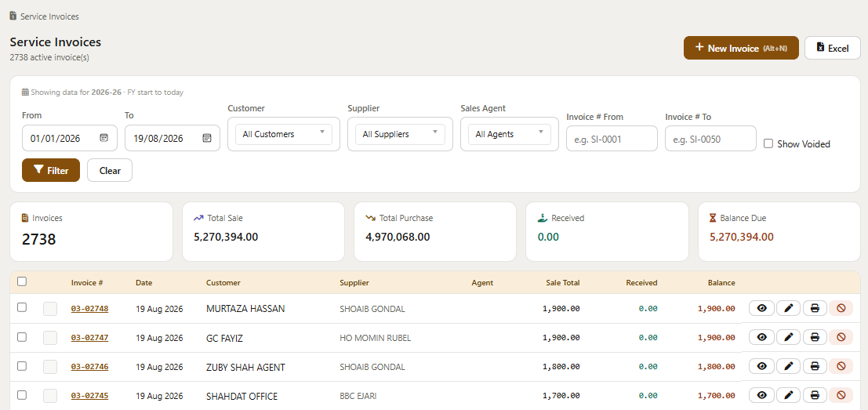The image size is (868, 410).
Task: Select checkbox for ZUBY SHAH AGENT row
Action: [x=22, y=366]
